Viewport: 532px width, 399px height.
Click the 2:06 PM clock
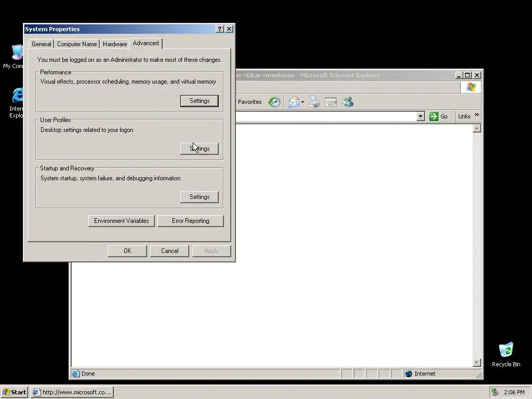(514, 392)
